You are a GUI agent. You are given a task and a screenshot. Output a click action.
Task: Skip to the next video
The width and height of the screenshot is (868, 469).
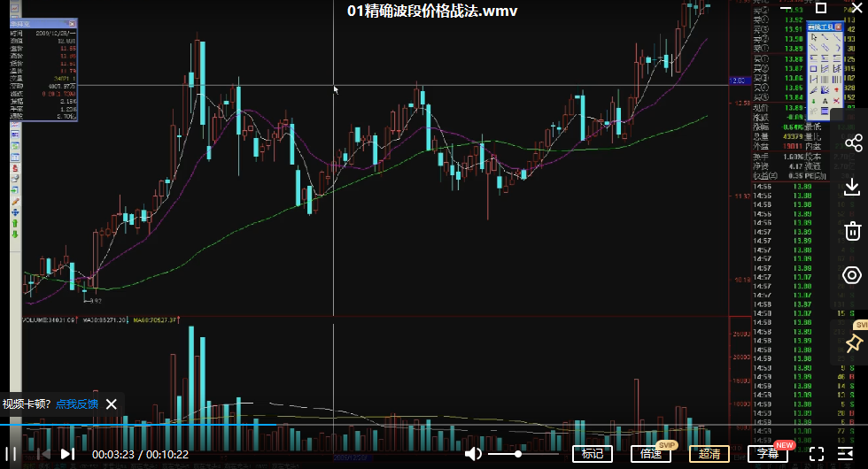click(67, 454)
